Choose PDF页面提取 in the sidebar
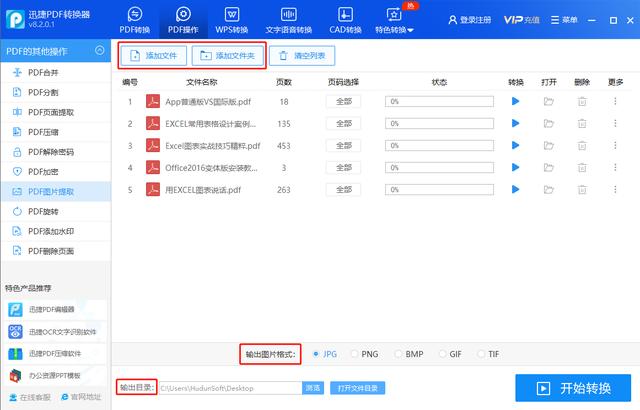Screen dimensions: 640x410 (56, 112)
